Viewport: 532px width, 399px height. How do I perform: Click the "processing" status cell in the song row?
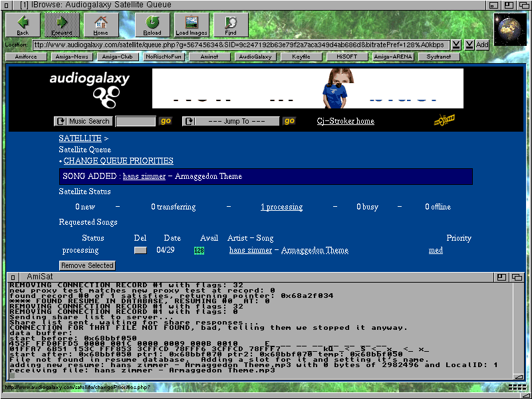pos(80,251)
